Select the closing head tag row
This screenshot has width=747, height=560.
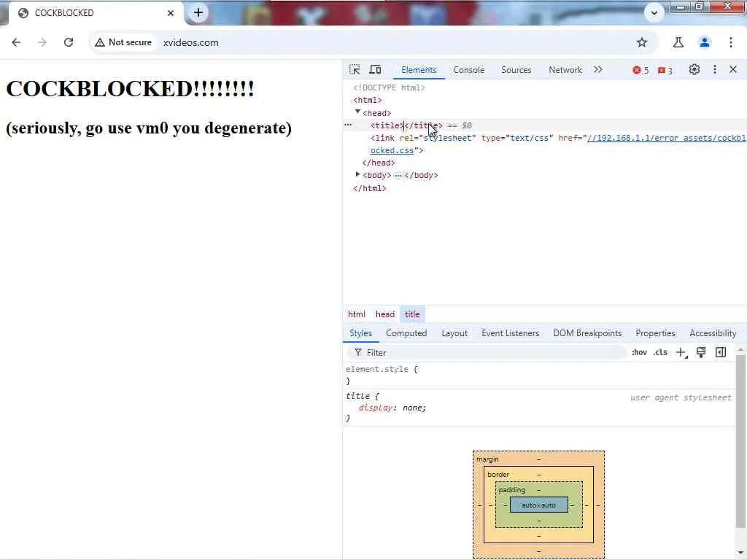tap(379, 163)
